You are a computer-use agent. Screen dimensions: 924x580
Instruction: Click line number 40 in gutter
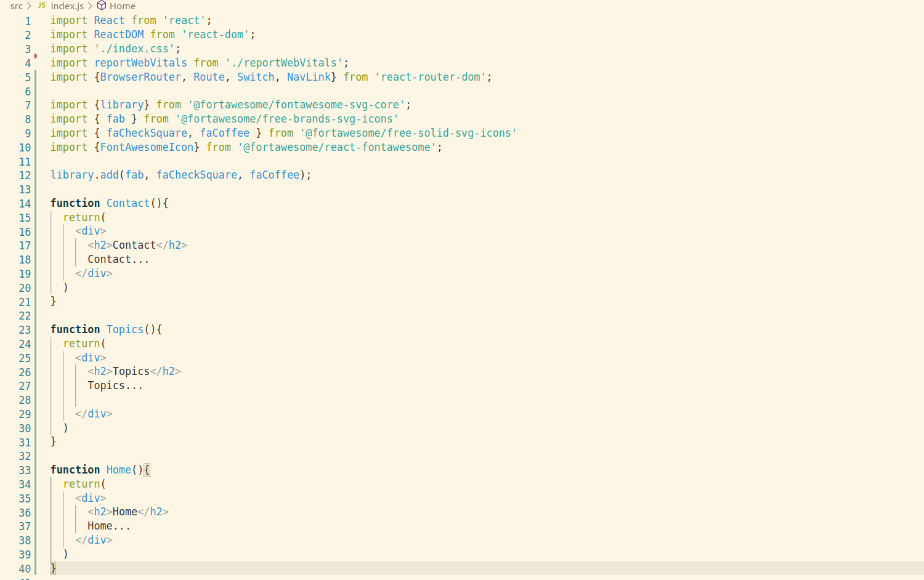click(x=25, y=569)
